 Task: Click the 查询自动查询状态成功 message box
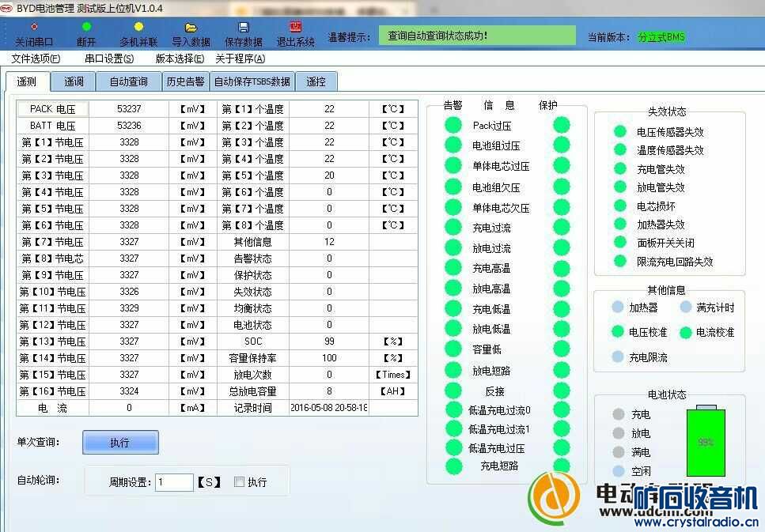[477, 36]
